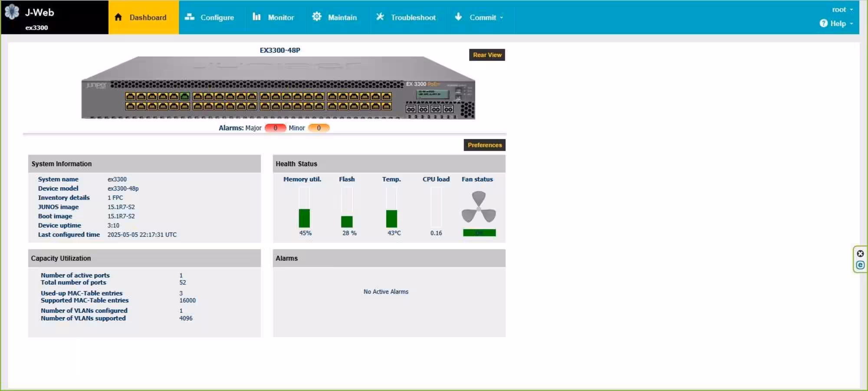Click the Maintain gear icon
The image size is (868, 391).
tap(317, 17)
